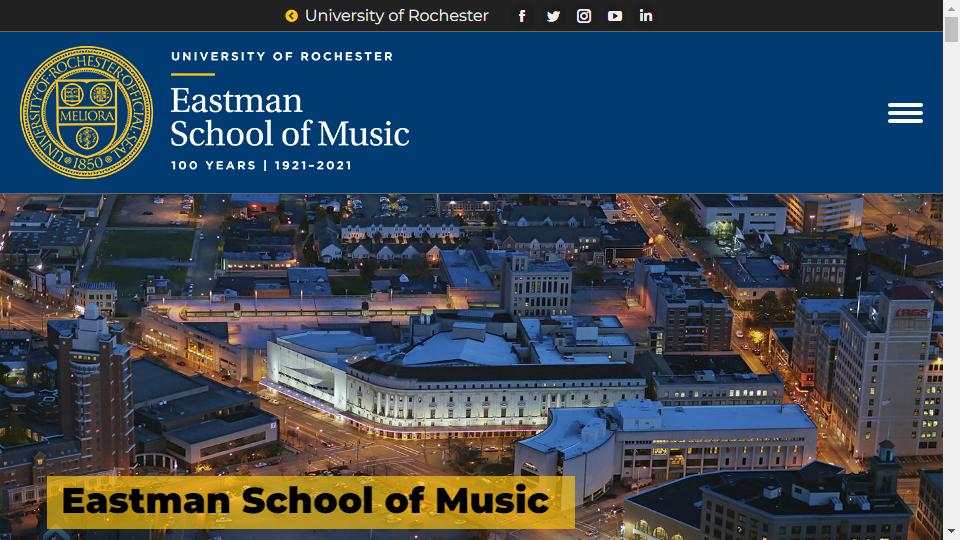The width and height of the screenshot is (960, 540).
Task: Open the LinkedIn social icon
Action: [646, 16]
